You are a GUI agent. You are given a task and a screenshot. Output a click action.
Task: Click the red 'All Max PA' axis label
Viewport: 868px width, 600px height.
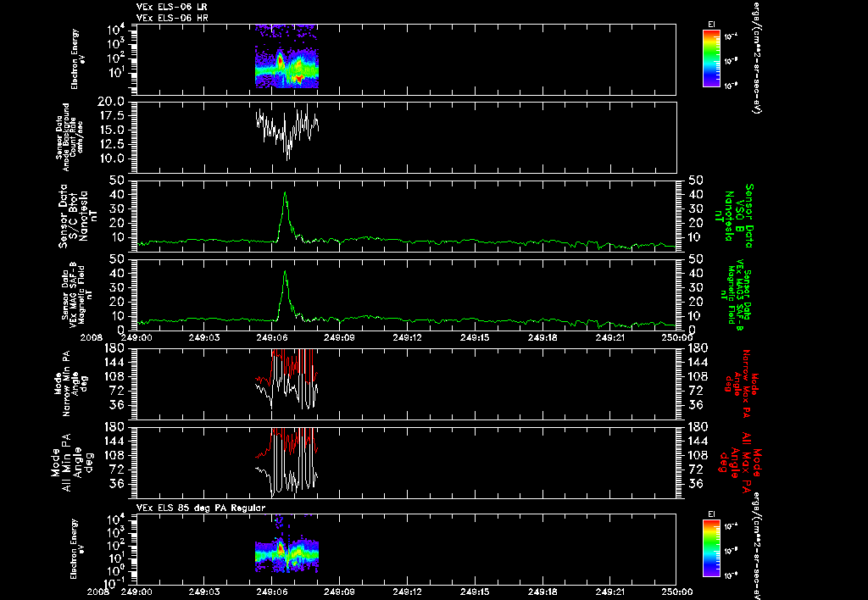[x=742, y=462]
